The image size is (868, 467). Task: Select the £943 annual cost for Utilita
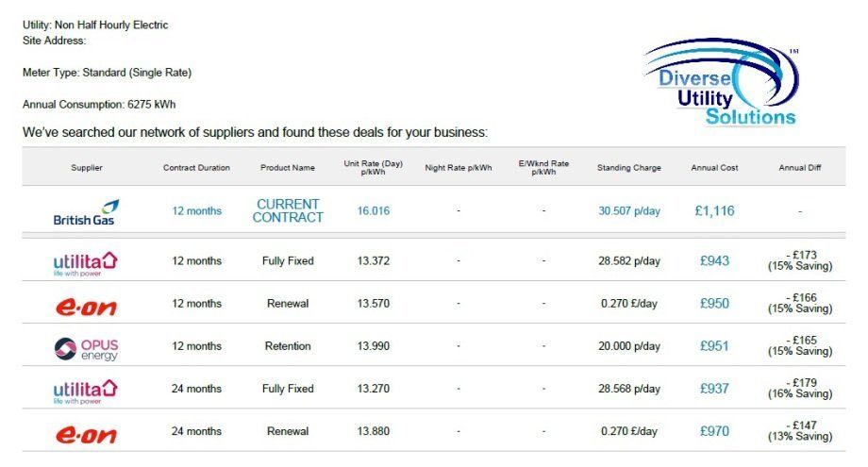714,260
